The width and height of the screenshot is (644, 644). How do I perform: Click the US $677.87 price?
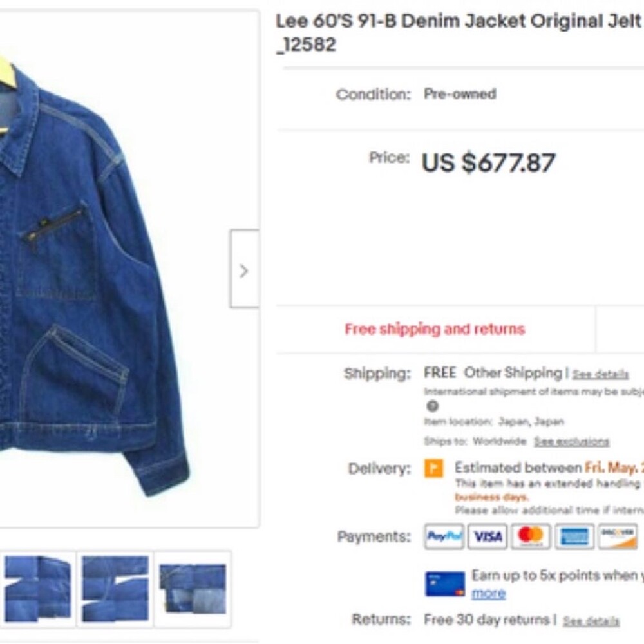tap(488, 162)
